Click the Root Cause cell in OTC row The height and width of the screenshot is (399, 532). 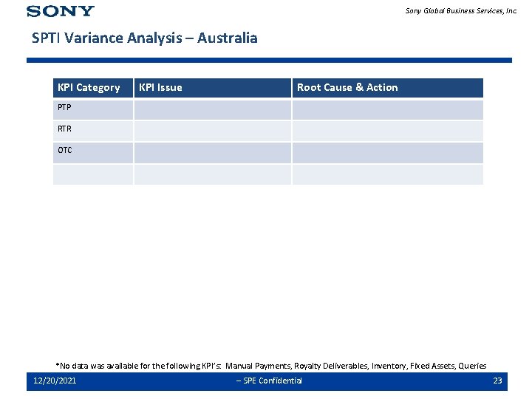pyautogui.click(x=388, y=153)
